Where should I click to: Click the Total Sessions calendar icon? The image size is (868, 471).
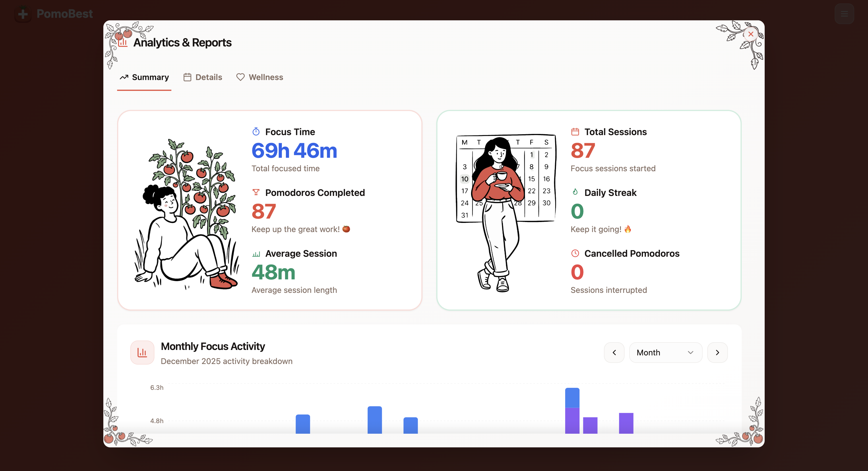(575, 132)
